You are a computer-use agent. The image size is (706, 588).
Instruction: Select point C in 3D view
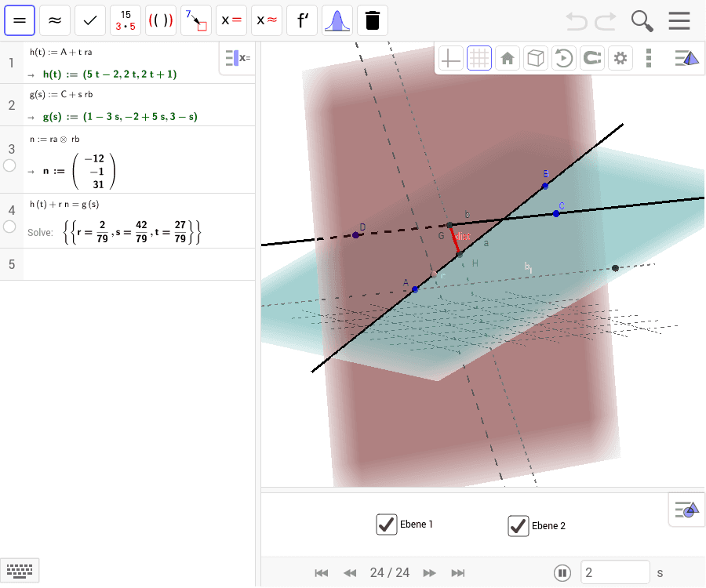coord(556,214)
